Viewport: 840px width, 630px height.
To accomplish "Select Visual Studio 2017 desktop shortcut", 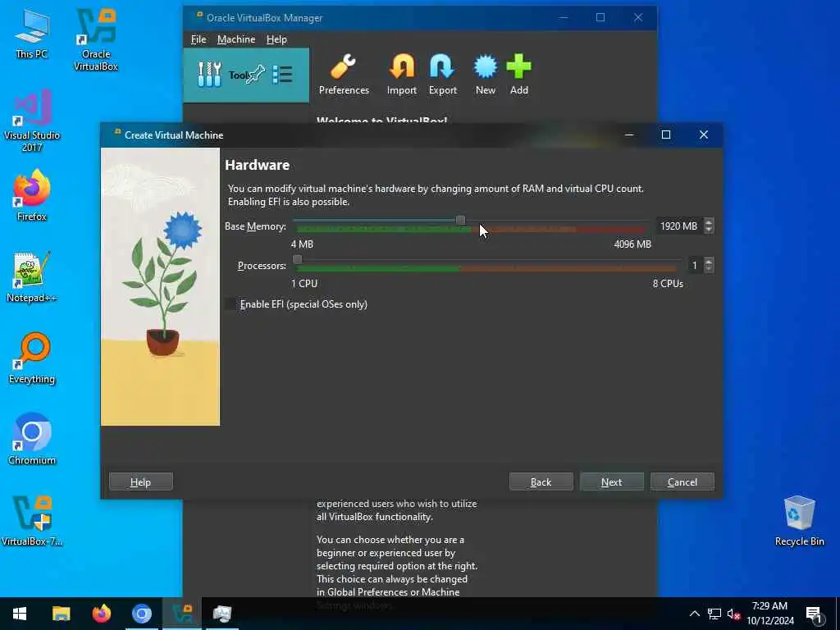I will coord(32,121).
